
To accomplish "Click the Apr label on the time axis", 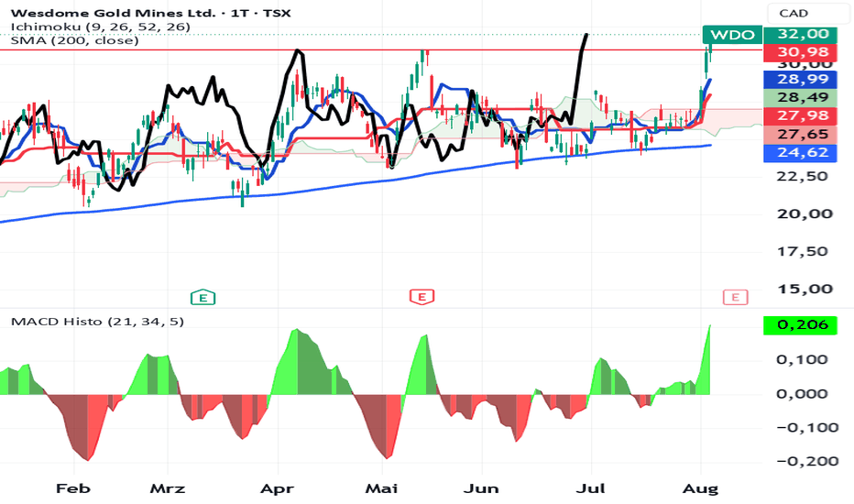I will point(278,488).
